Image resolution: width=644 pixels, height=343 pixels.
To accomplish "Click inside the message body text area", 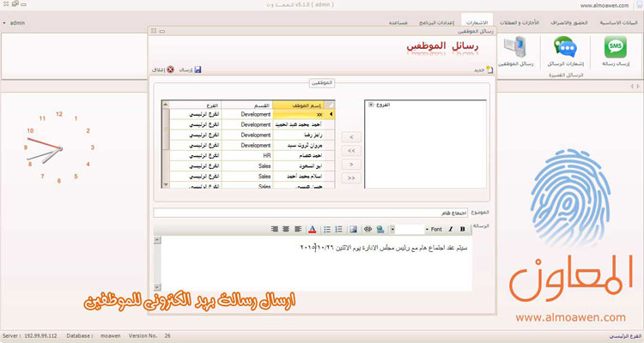I will 316,263.
